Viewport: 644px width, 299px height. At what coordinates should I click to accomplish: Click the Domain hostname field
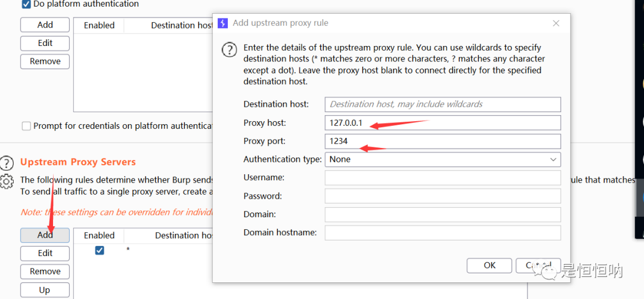[x=442, y=233]
